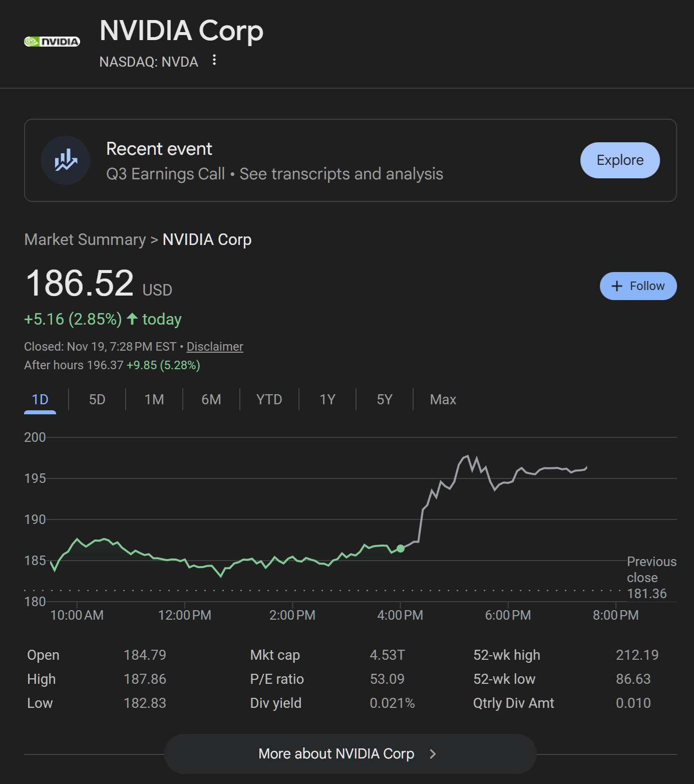Click the 8:00 PM axis label
694x784 pixels.
click(x=616, y=615)
